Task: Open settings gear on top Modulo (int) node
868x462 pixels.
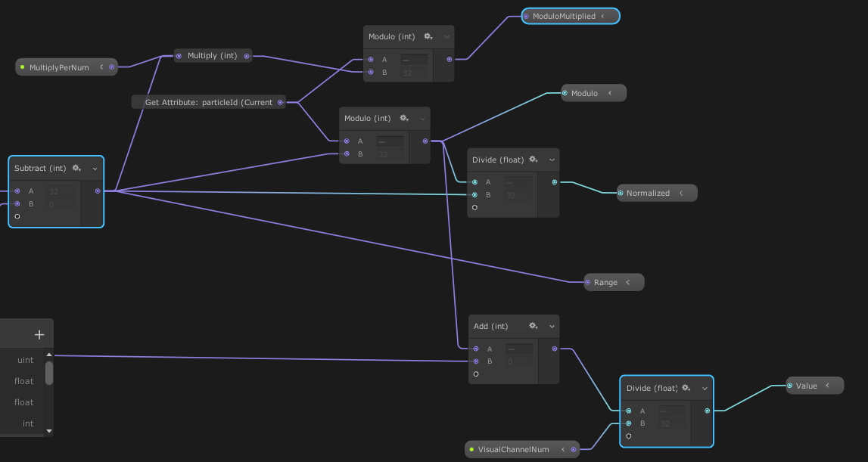Action: [428, 36]
